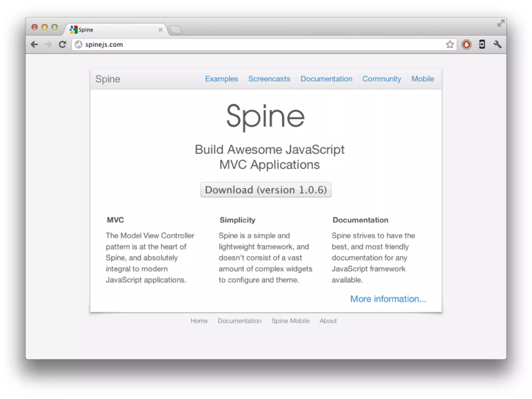532x399 pixels.
Task: Click the About footer link
Action: (x=328, y=321)
